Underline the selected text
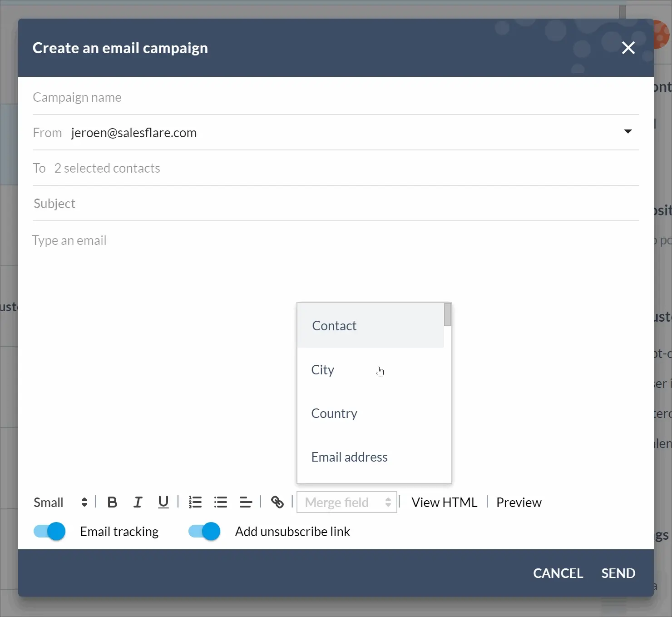The image size is (672, 617). (x=163, y=502)
